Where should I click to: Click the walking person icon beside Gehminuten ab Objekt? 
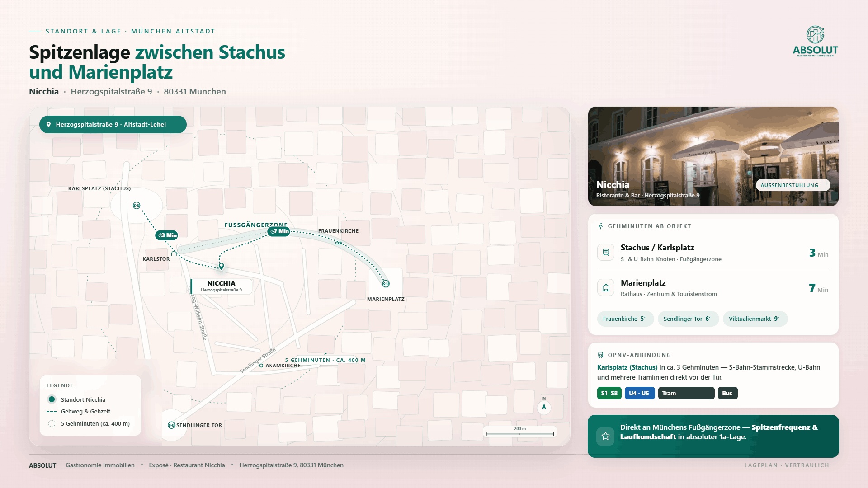[x=600, y=226]
